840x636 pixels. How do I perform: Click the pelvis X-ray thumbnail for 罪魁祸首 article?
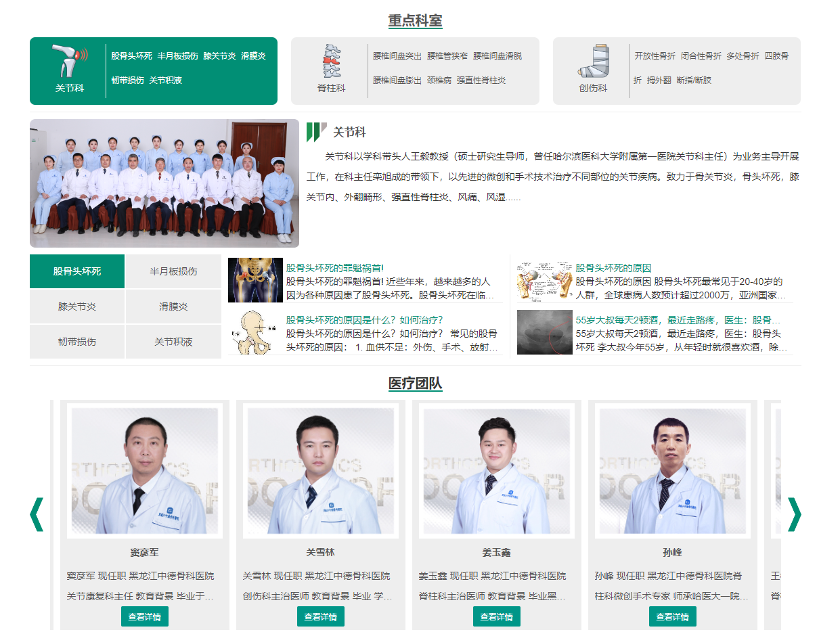pyautogui.click(x=255, y=280)
